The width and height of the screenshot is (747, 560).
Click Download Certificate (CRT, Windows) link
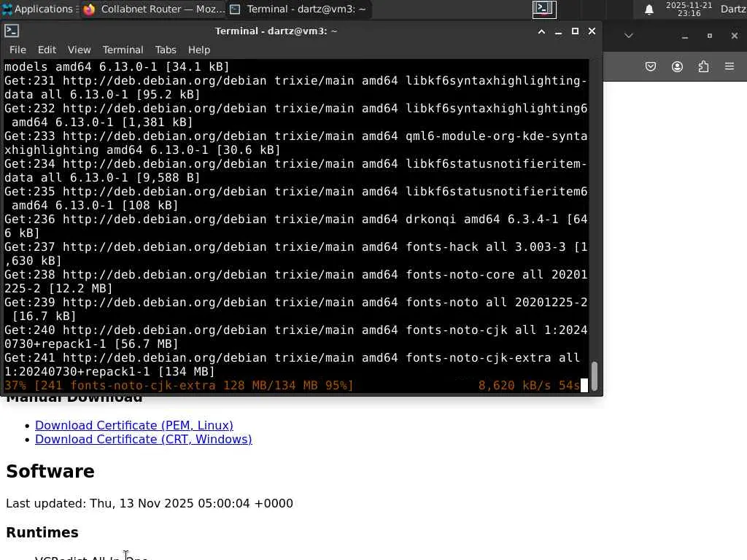(x=144, y=439)
